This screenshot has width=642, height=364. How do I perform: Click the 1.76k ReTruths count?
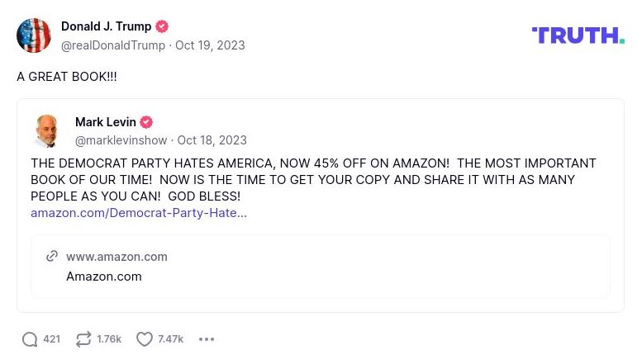tap(109, 339)
